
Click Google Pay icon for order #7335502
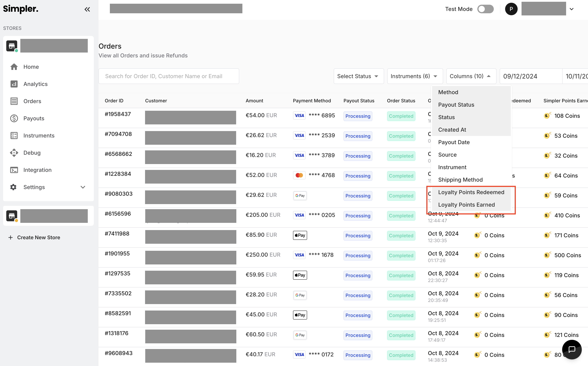click(x=300, y=295)
